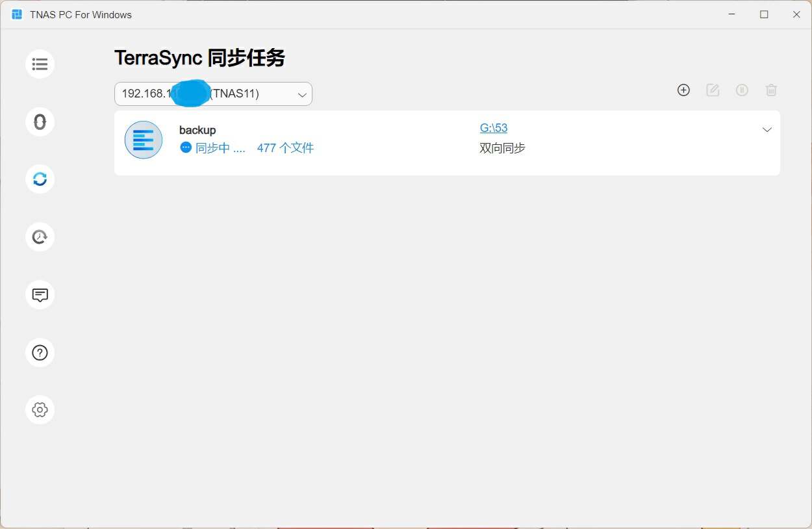
Task: Delete the selected sync task
Action: [771, 90]
